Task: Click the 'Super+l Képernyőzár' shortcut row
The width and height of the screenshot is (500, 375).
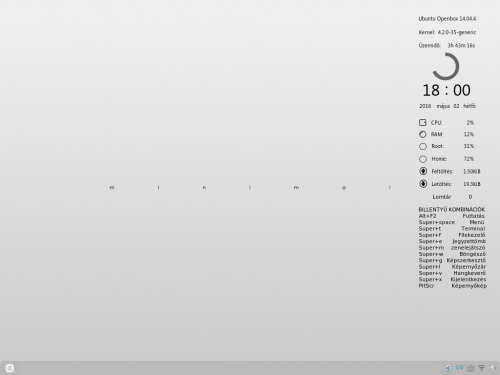Action: [x=452, y=267]
